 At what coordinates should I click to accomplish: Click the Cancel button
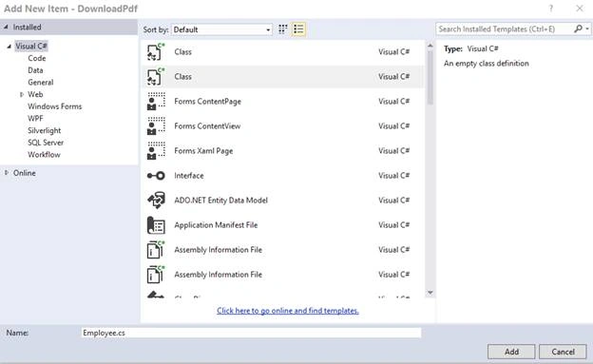click(563, 352)
